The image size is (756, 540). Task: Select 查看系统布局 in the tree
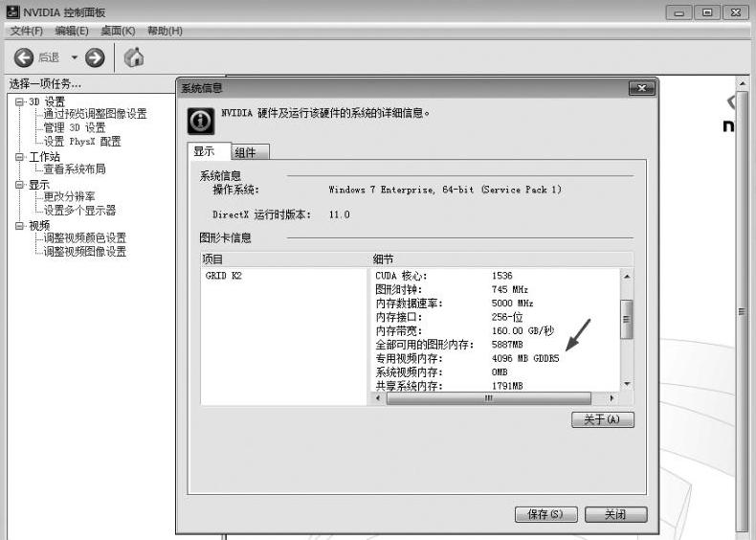pyautogui.click(x=75, y=169)
